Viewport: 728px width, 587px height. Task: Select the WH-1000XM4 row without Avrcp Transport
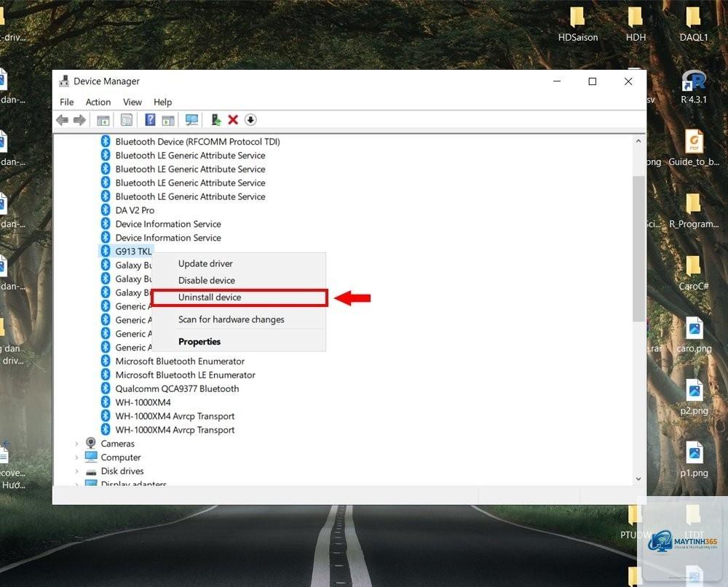[143, 402]
